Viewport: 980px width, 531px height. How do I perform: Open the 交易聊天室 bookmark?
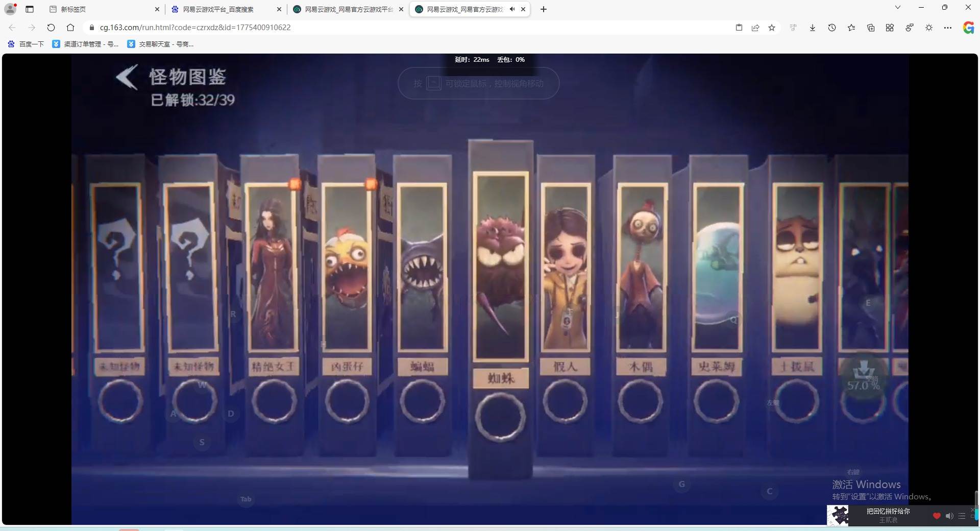160,44
